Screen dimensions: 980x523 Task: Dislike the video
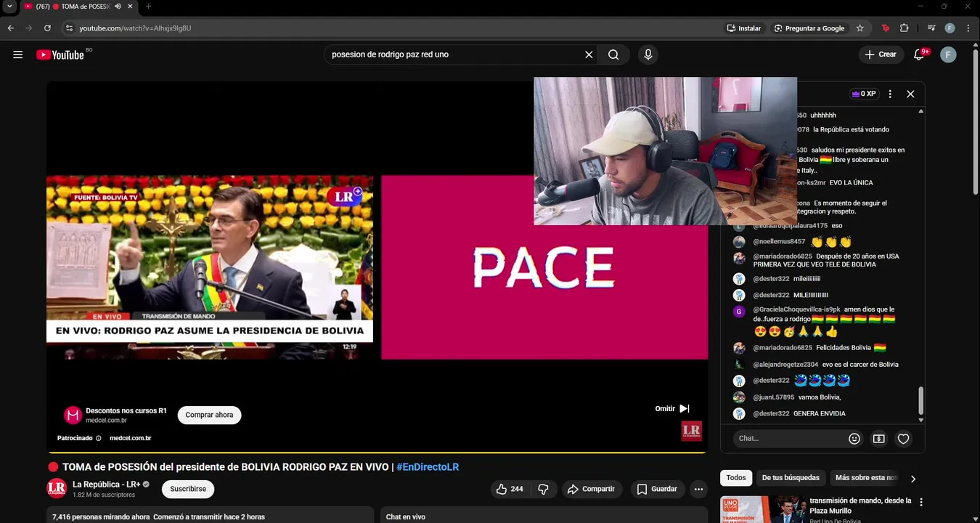[543, 489]
